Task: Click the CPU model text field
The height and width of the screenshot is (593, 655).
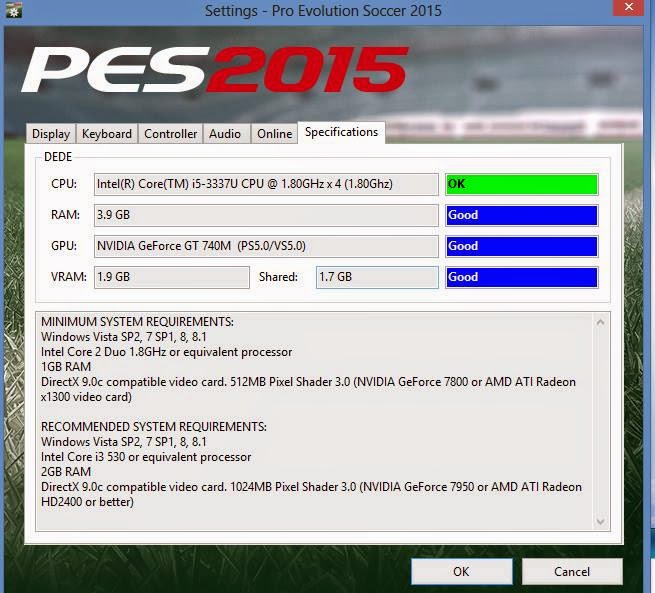Action: 266,184
